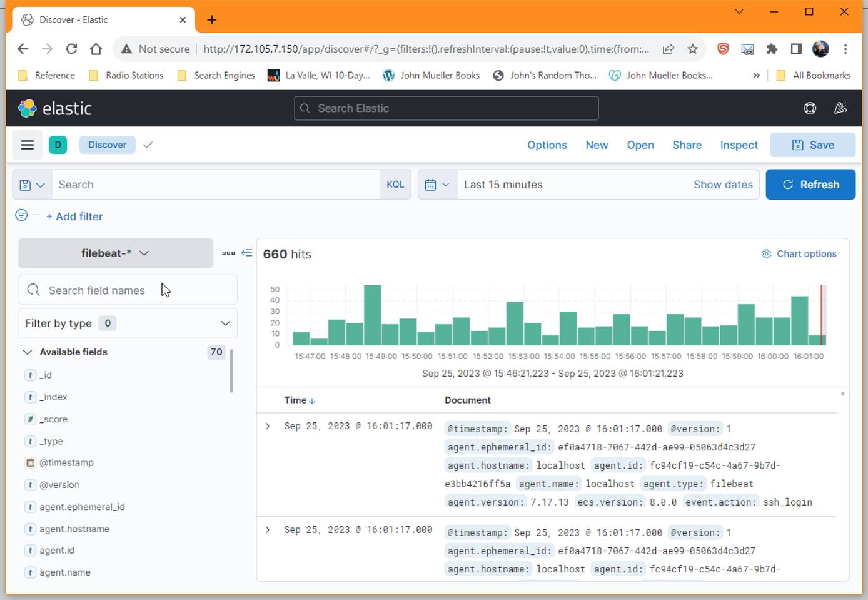Click the Show dates link
868x600 pixels.
[723, 184]
